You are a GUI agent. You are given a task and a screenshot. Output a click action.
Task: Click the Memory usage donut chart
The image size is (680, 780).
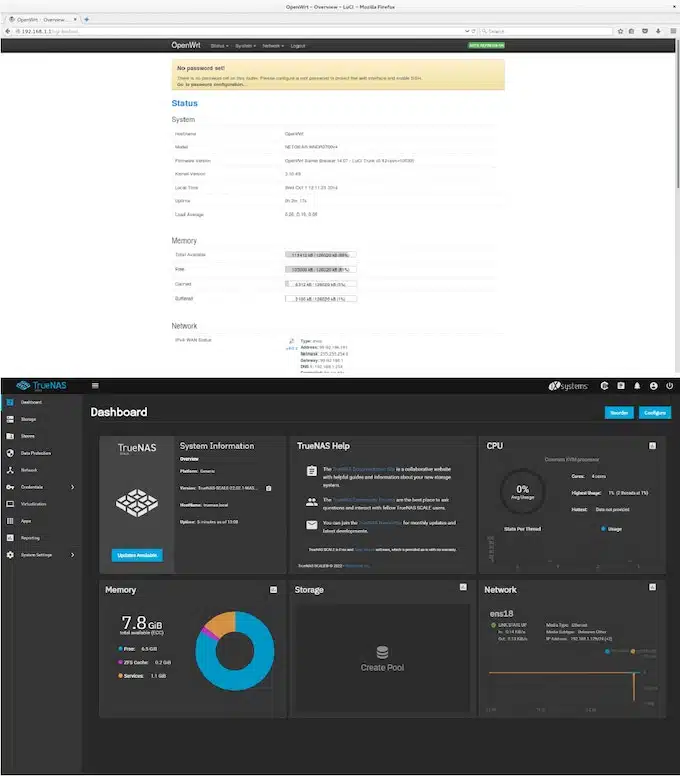(x=235, y=651)
